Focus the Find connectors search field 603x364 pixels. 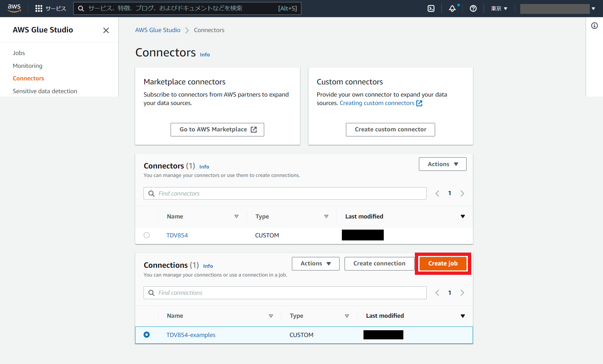[x=285, y=193]
